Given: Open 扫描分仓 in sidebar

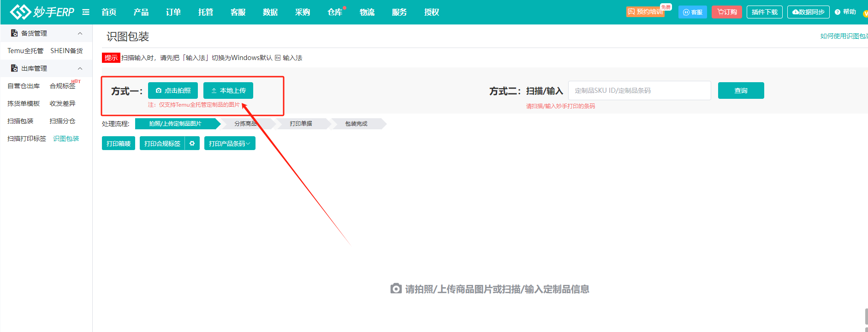Looking at the screenshot, I should 62,121.
